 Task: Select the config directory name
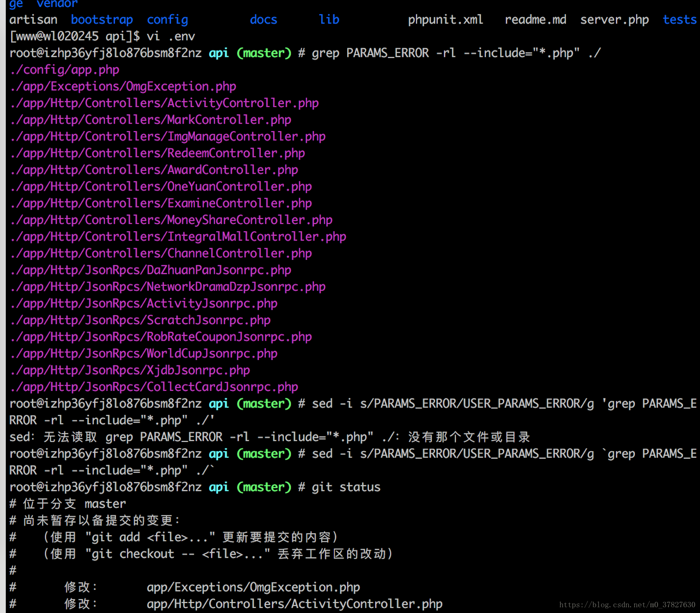pyautogui.click(x=167, y=19)
